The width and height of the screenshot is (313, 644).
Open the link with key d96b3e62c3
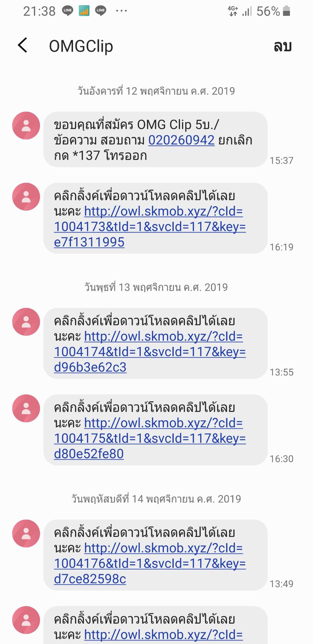(x=150, y=351)
